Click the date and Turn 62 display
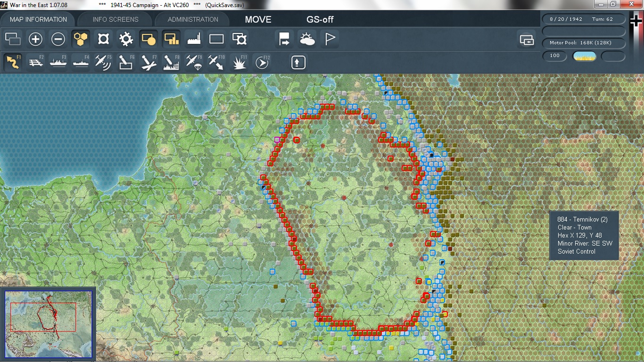Screen dimensions: 644x362 click(585, 19)
